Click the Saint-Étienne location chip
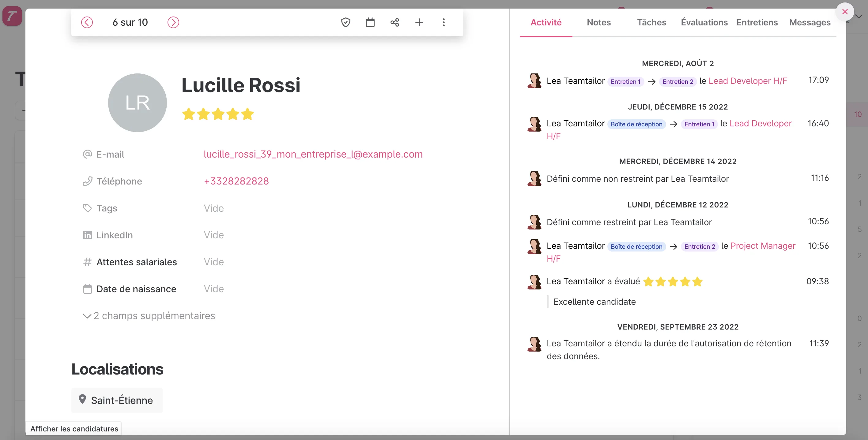The width and height of the screenshot is (868, 440). tap(117, 400)
